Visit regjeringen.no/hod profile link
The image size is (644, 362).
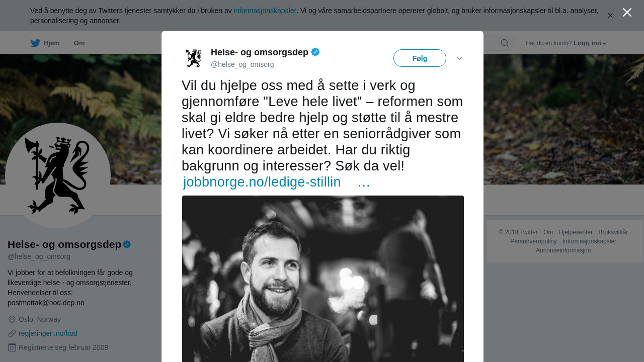[x=48, y=333]
